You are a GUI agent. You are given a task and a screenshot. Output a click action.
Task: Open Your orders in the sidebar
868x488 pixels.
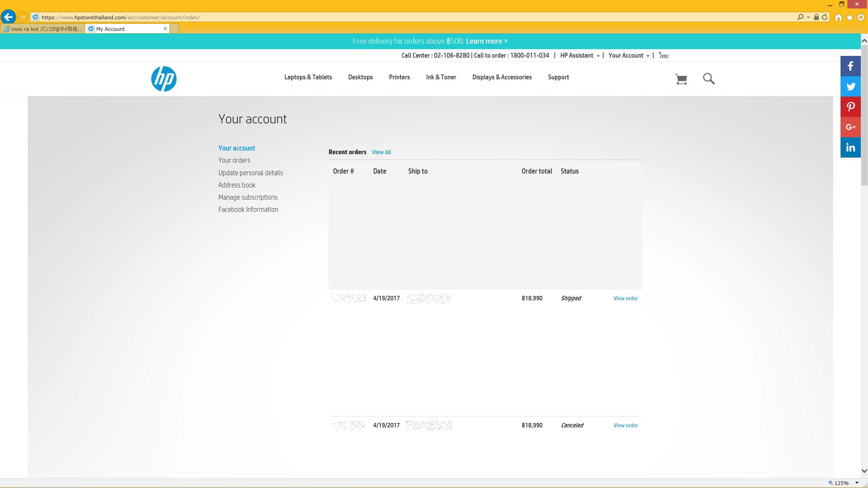point(234,160)
